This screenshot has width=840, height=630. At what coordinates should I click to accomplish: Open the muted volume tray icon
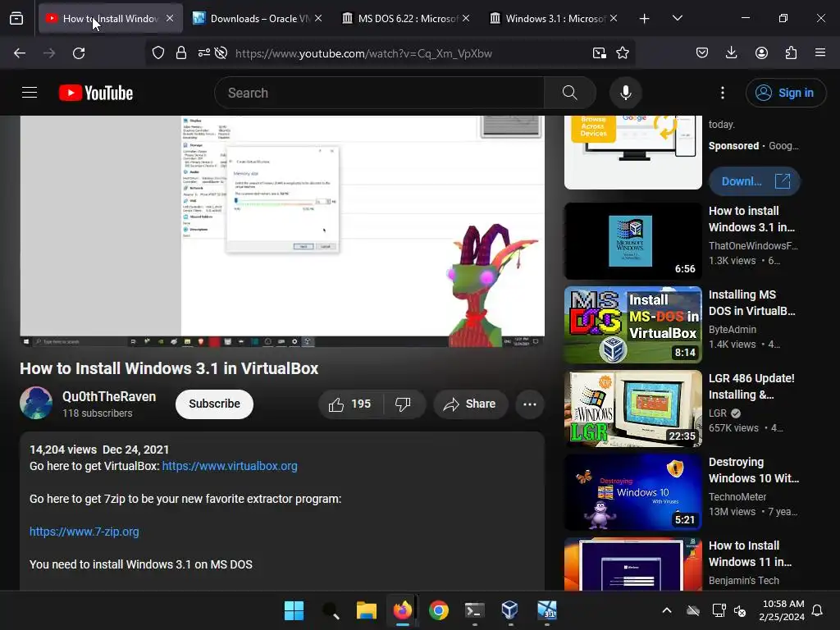[741, 610]
